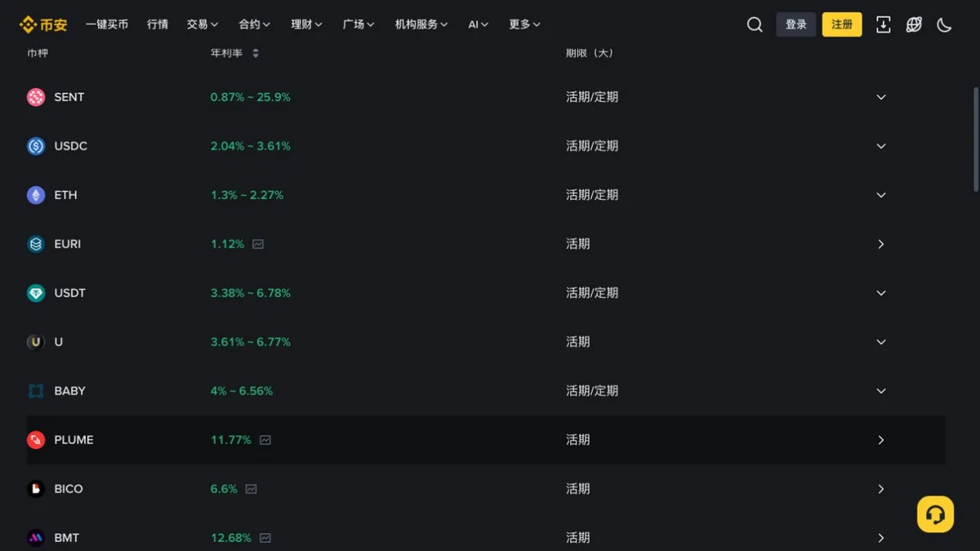Open the AI dropdown menu
The height and width of the screenshot is (551, 980).
[479, 24]
